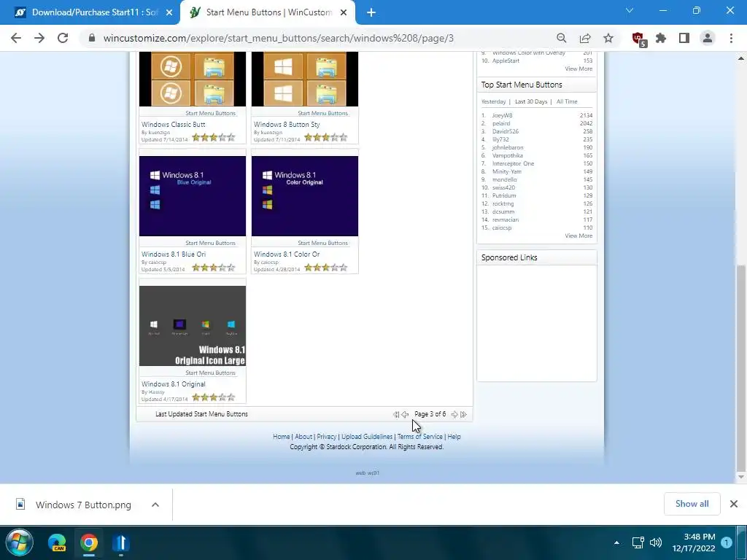The height and width of the screenshot is (560, 747).
Task: Click the Windows Classic Butt title link
Action: (x=174, y=124)
